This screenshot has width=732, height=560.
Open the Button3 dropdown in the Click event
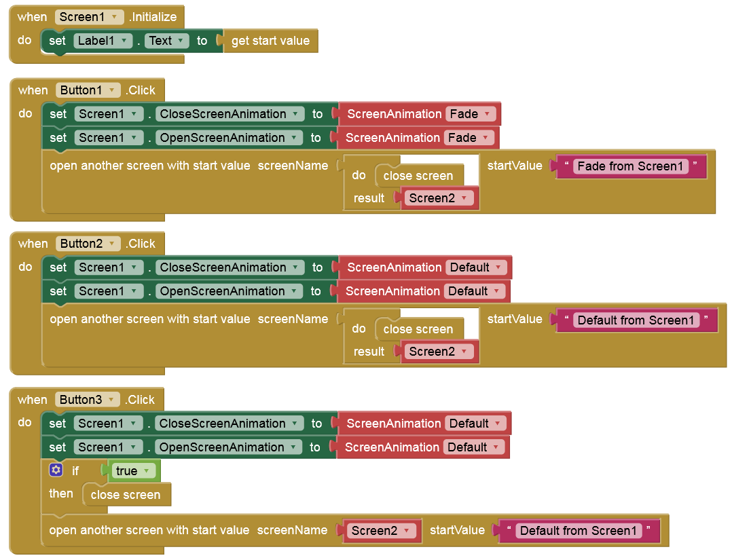coord(88,399)
